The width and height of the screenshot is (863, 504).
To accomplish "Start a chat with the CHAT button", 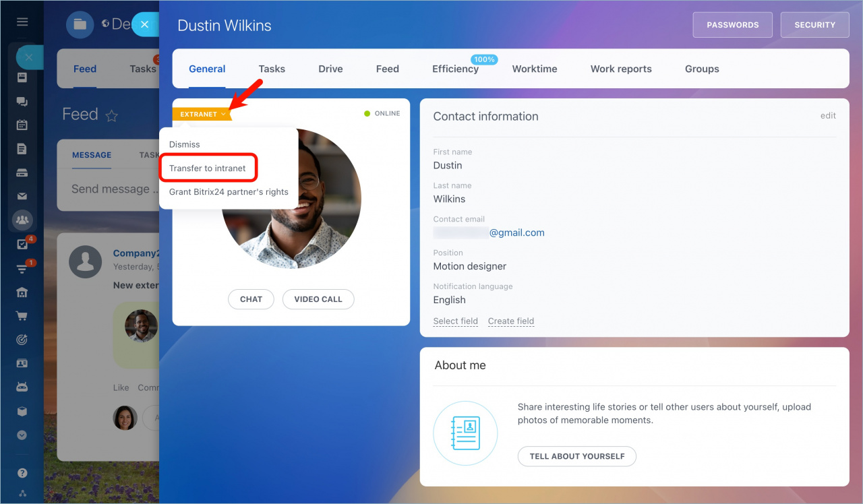I will point(251,299).
